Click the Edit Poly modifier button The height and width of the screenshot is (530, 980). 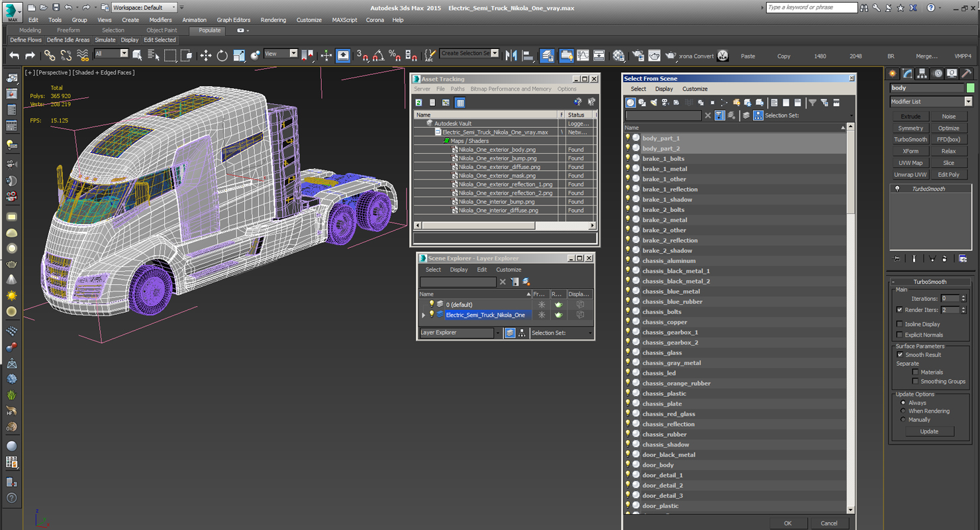pos(948,175)
